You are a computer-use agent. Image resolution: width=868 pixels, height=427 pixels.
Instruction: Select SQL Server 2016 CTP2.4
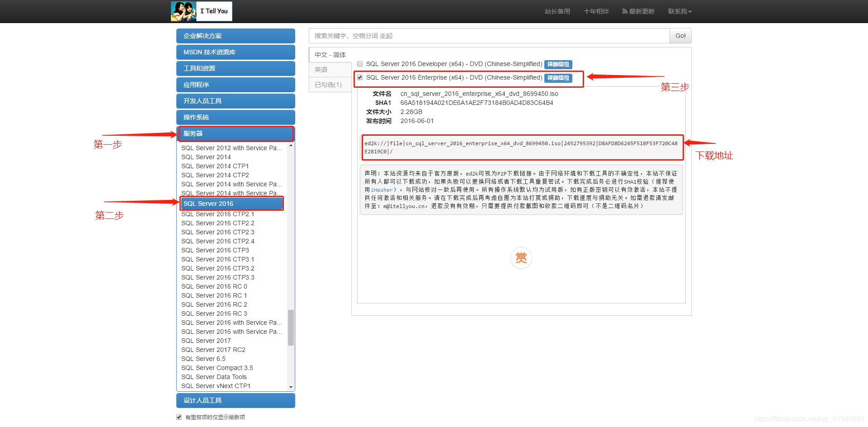[218, 241]
